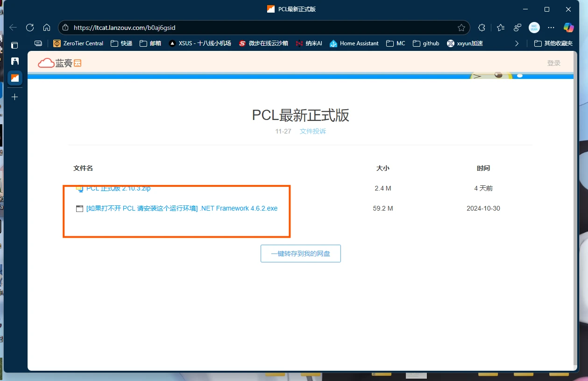The width and height of the screenshot is (588, 381).
Task: Minimize the browser window
Action: [525, 9]
